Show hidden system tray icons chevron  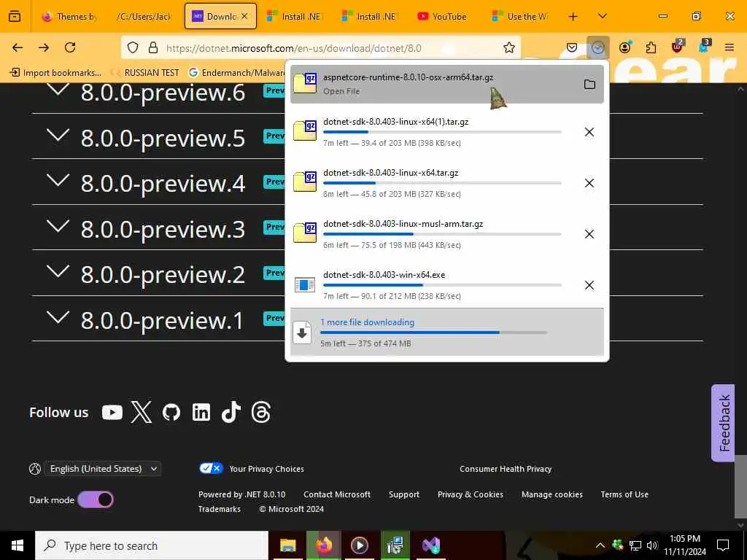pos(600,545)
